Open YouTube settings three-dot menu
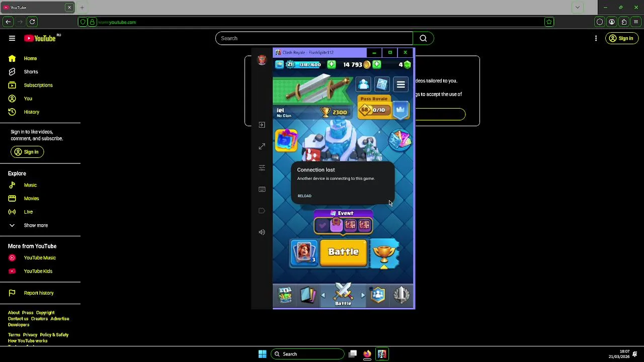Image resolution: width=644 pixels, height=362 pixels. pos(596,38)
